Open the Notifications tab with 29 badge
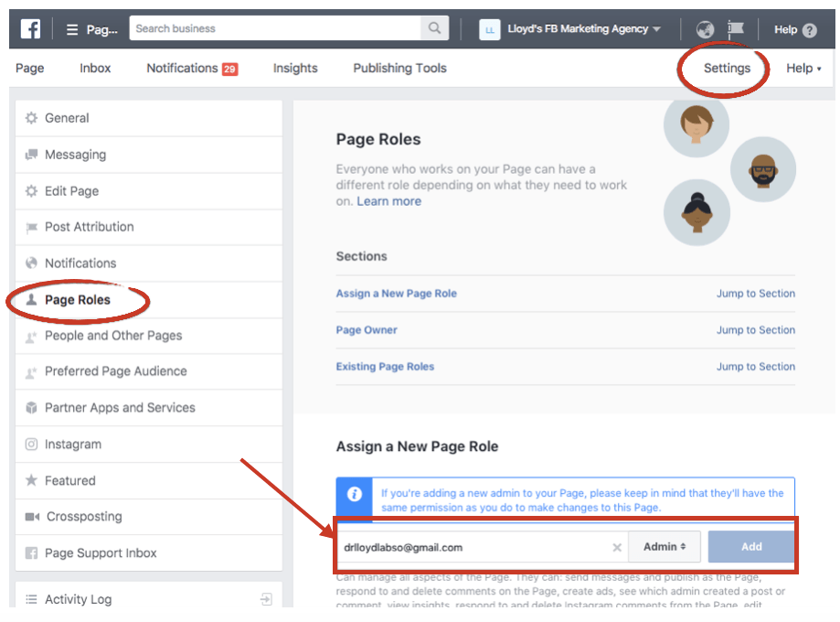Screen dimensions: 840x622 (x=192, y=68)
